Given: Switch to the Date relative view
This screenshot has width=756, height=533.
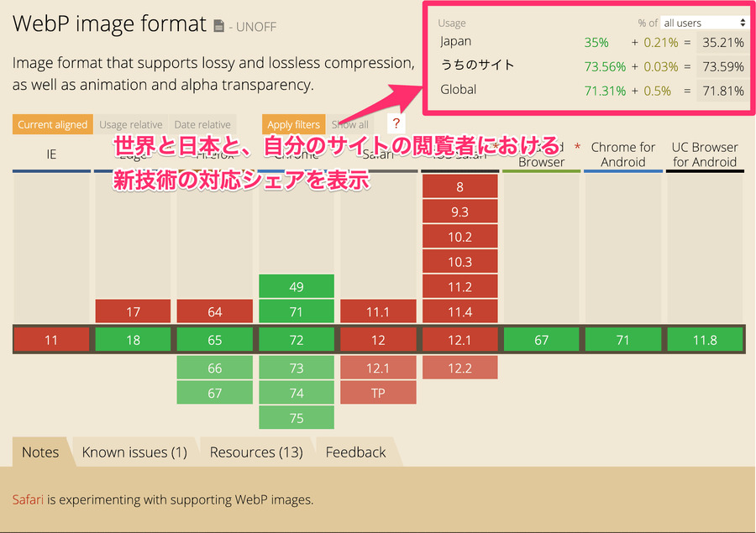Looking at the screenshot, I should coord(202,124).
